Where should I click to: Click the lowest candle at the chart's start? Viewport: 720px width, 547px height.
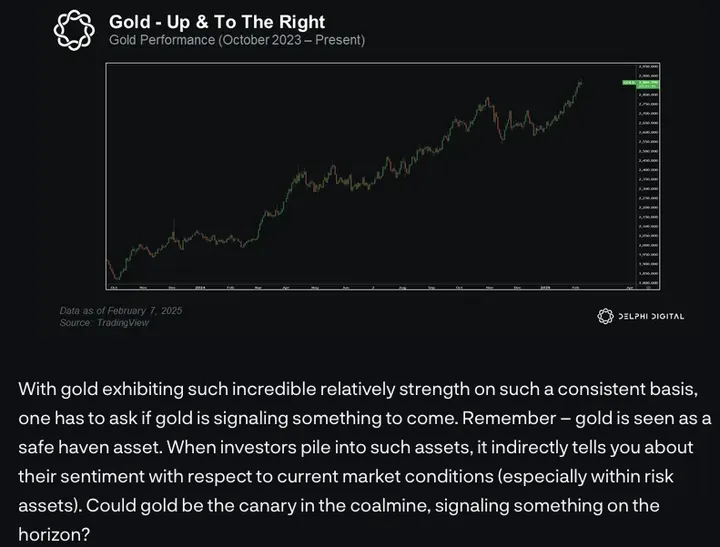115,276
